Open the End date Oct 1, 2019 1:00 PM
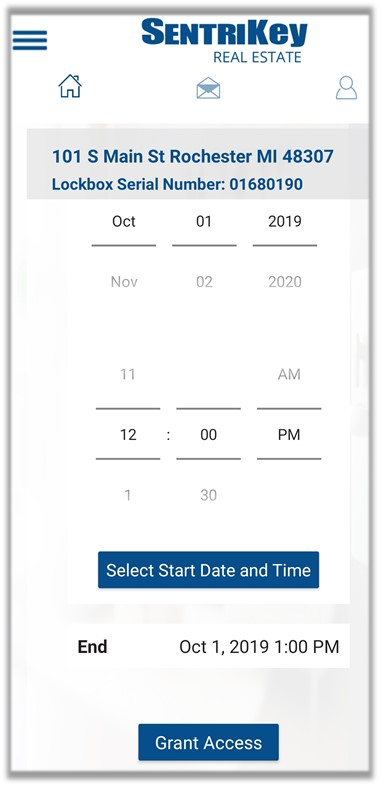The width and height of the screenshot is (381, 786). [209, 646]
